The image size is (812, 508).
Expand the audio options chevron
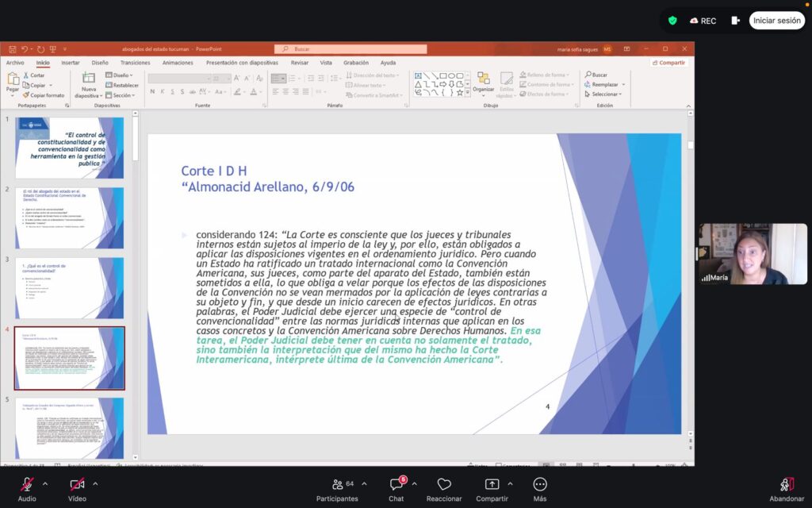click(45, 483)
